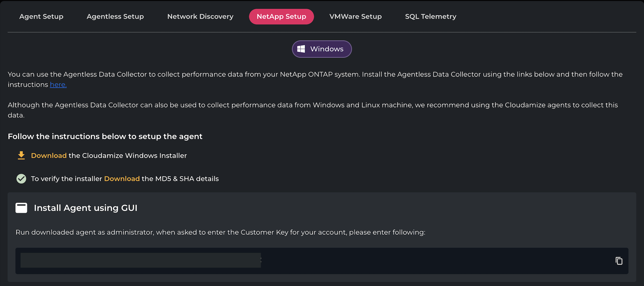This screenshot has width=644, height=286.
Task: Open the Agent Setup tab
Action: (x=41, y=17)
